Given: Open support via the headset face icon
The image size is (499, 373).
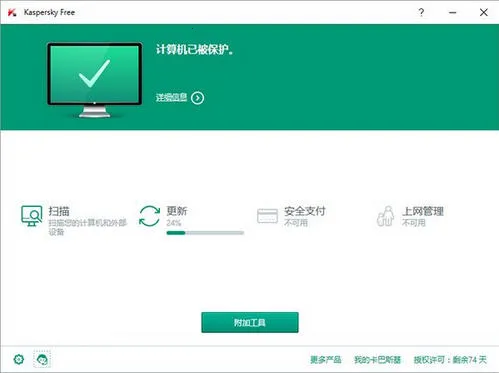Looking at the screenshot, I should click(42, 359).
